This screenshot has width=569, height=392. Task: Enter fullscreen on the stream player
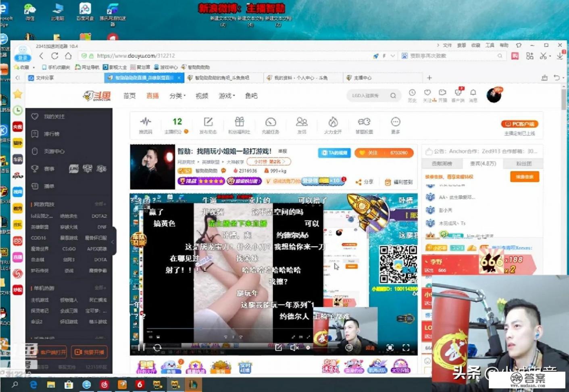click(x=406, y=347)
